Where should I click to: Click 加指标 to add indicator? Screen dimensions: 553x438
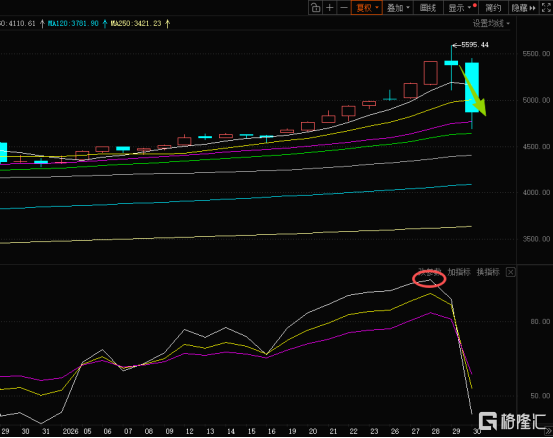(459, 272)
